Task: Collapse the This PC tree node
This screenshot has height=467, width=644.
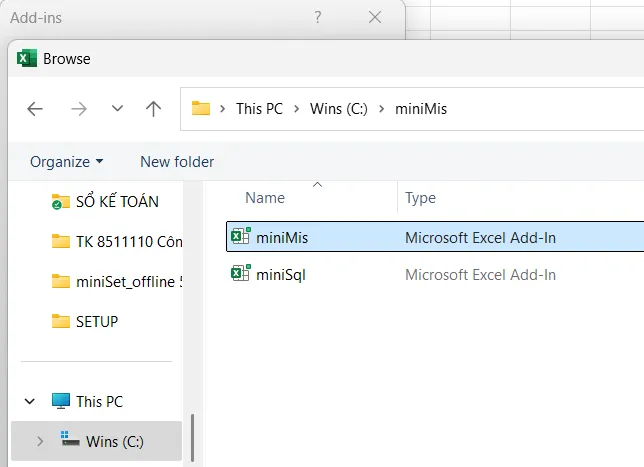Action: pyautogui.click(x=30, y=401)
